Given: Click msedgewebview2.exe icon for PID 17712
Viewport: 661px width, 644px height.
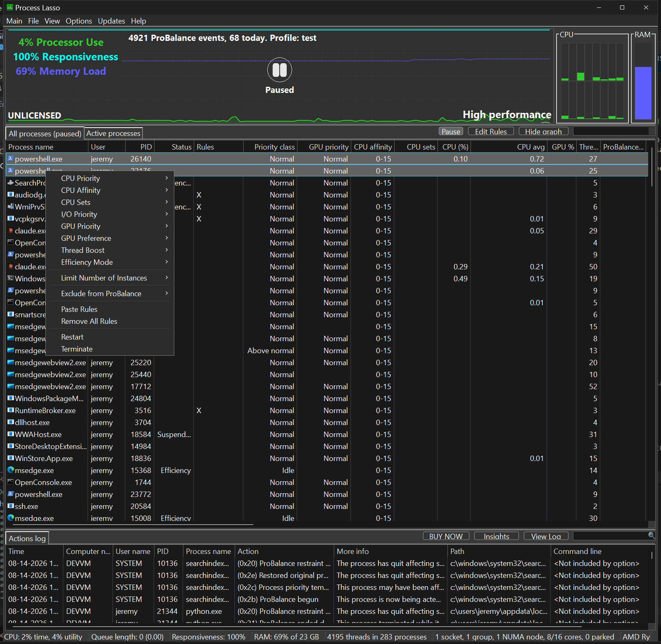Looking at the screenshot, I should point(11,386).
